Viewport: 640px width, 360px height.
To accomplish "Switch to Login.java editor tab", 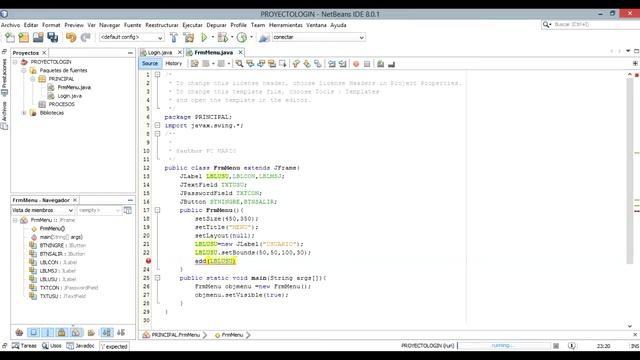I will (x=160, y=53).
